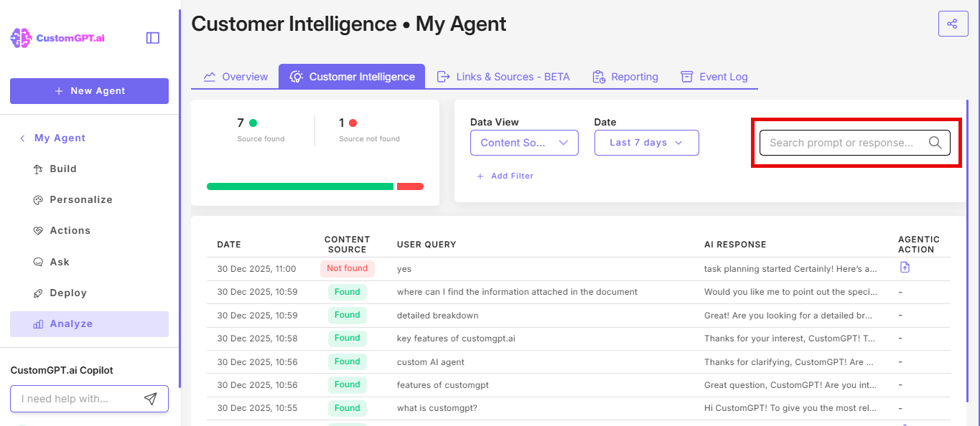
Task: Select the 'custom AI agent' query
Action: click(431, 362)
